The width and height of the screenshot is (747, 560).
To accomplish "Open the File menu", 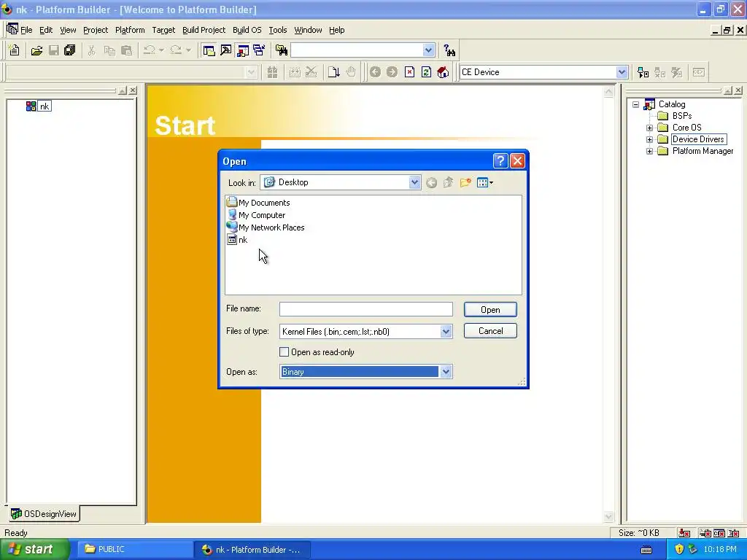I will point(26,30).
